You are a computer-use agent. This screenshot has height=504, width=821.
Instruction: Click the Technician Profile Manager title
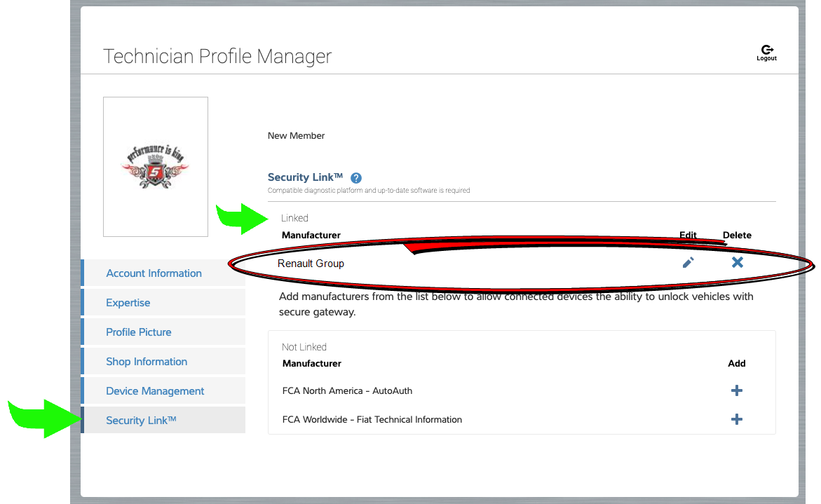217,57
